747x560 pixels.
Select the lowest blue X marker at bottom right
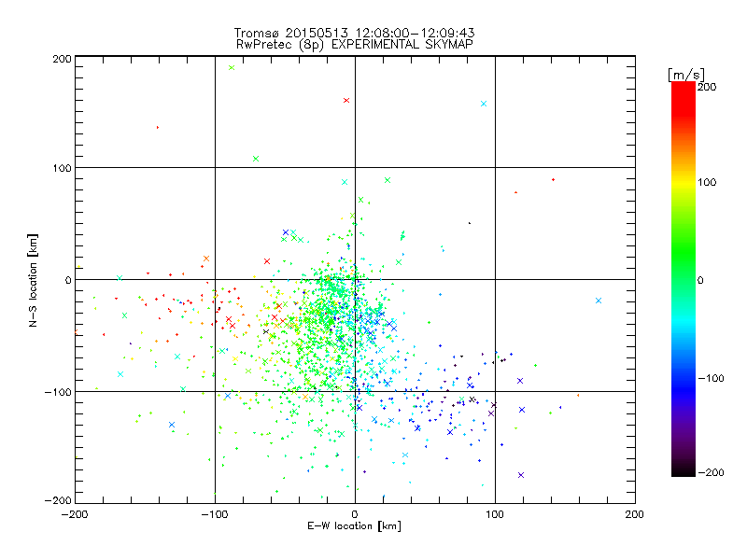(520, 474)
